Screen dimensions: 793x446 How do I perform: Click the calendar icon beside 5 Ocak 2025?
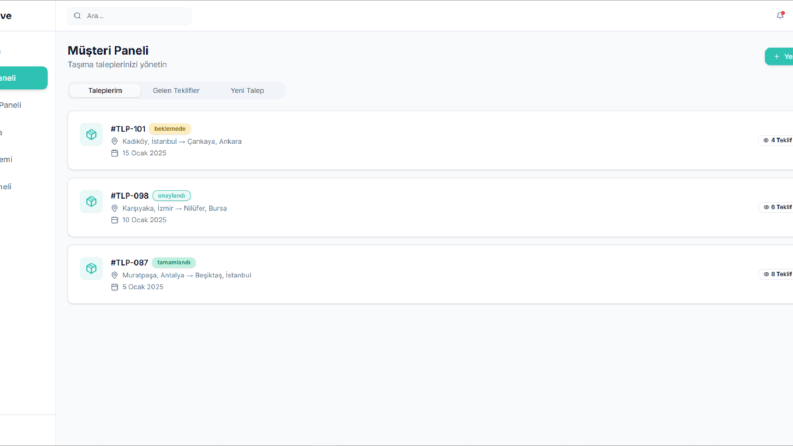(x=114, y=287)
